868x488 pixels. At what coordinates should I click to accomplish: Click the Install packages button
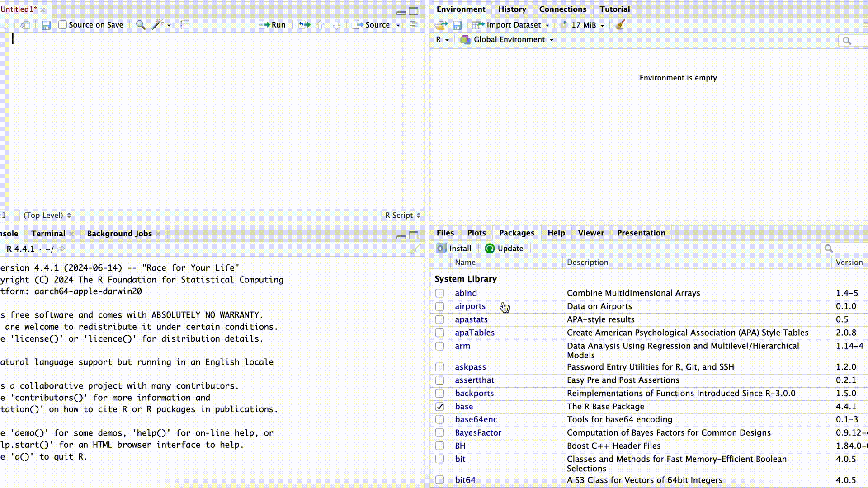453,249
